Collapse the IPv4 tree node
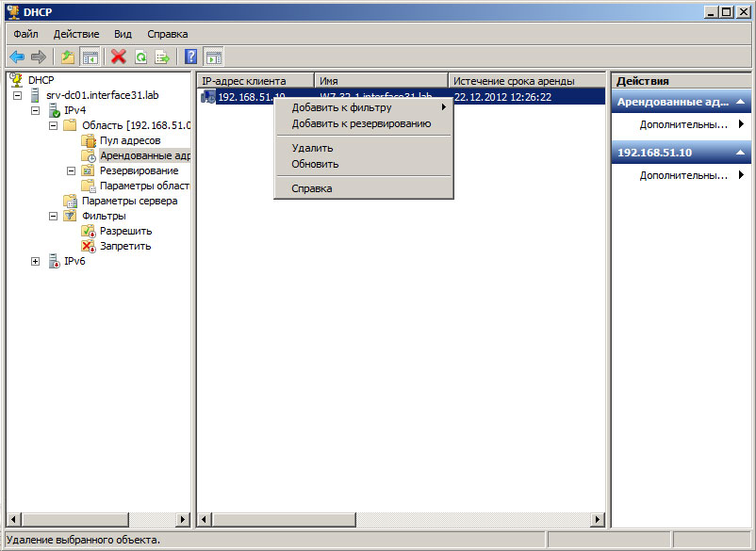 point(35,110)
